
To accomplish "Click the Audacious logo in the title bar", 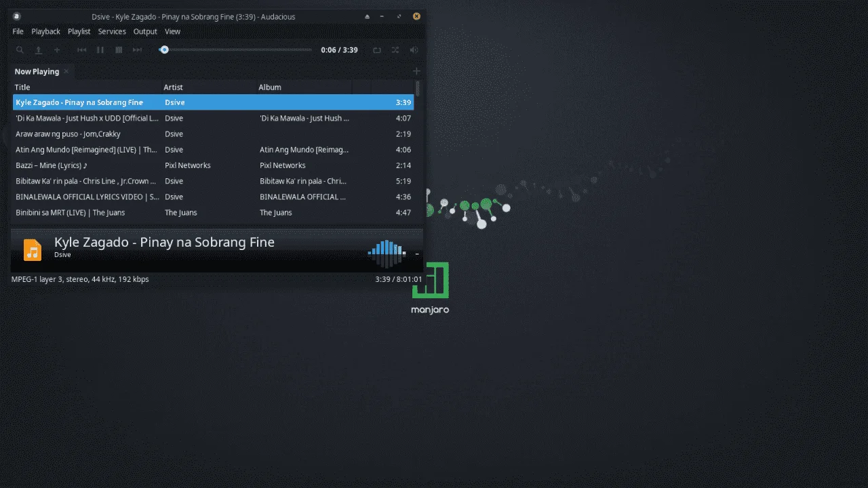I will coord(17,16).
